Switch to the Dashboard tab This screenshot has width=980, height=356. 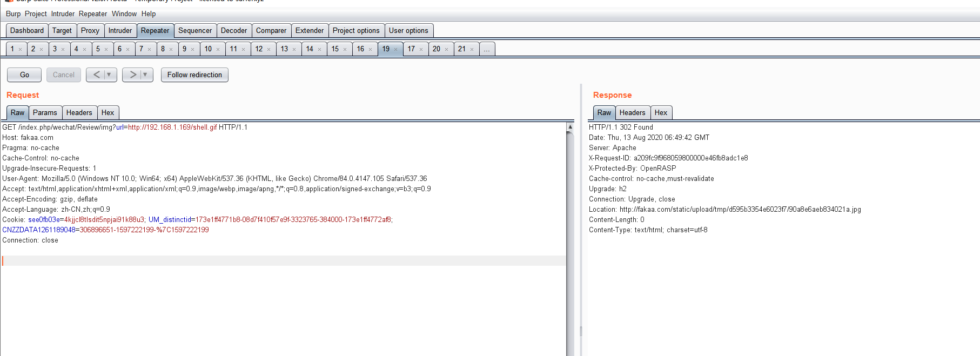pyautogui.click(x=27, y=30)
